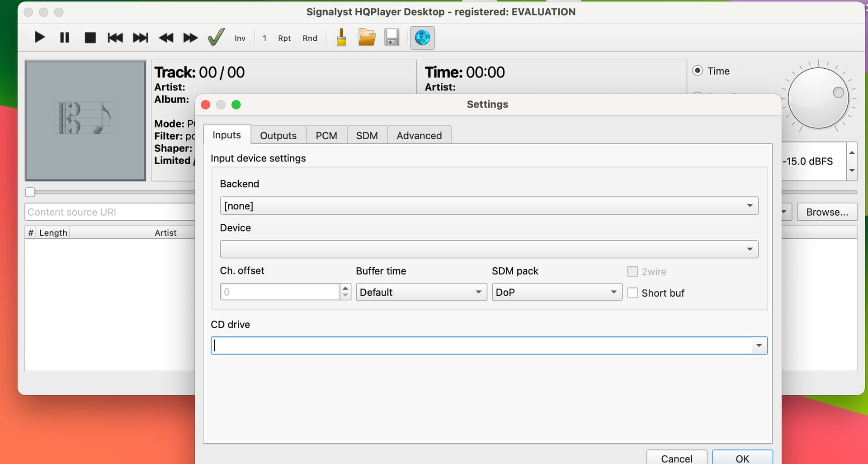Enable the Short buf checkbox
The height and width of the screenshot is (464, 868).
tap(632, 293)
